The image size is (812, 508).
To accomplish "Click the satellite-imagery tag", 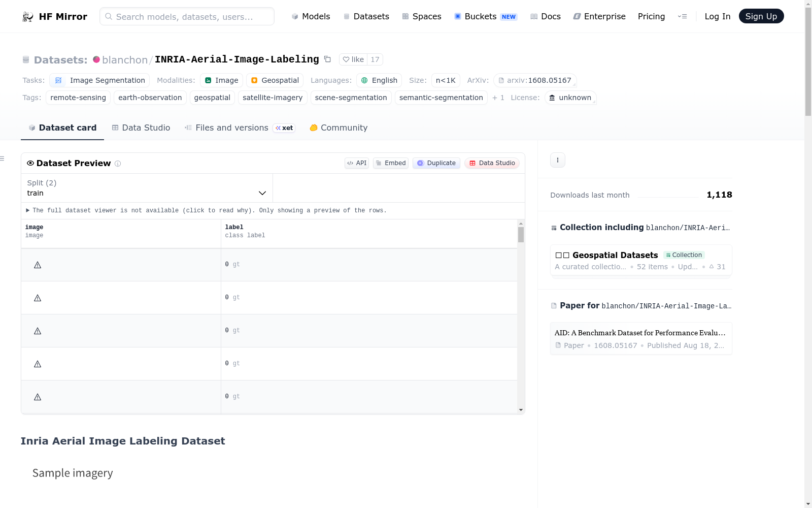I will tap(273, 98).
